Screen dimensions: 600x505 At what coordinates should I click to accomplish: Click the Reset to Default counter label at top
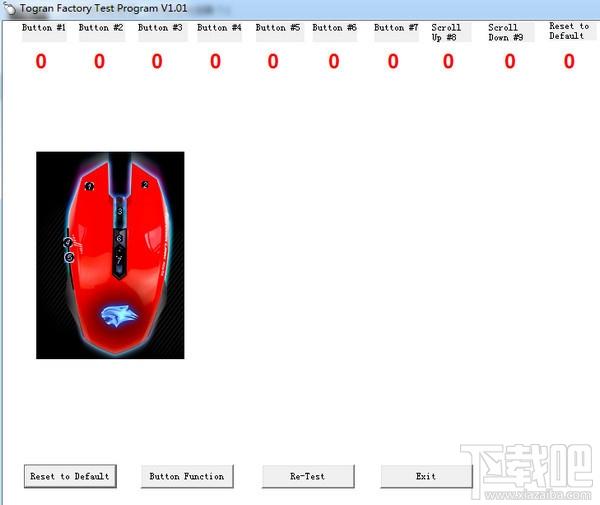569,31
